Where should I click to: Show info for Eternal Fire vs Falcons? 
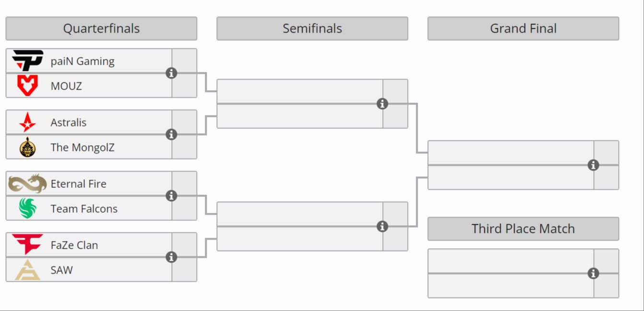point(171,196)
